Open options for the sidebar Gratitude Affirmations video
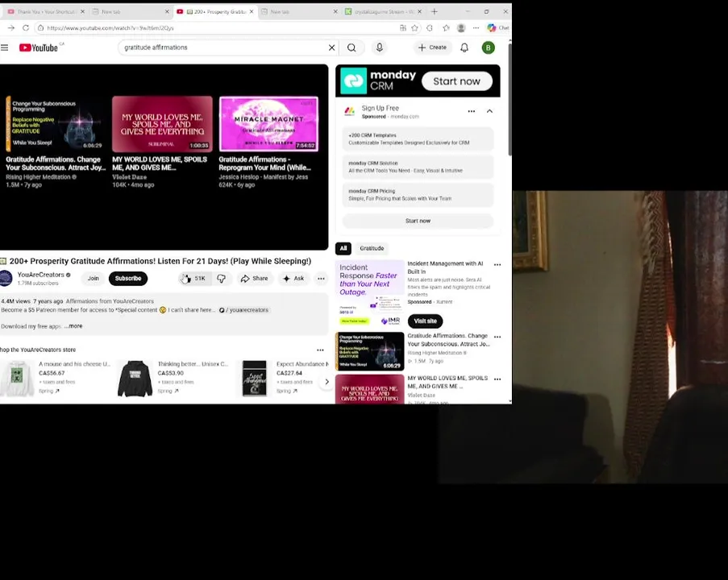The width and height of the screenshot is (728, 580). (497, 337)
